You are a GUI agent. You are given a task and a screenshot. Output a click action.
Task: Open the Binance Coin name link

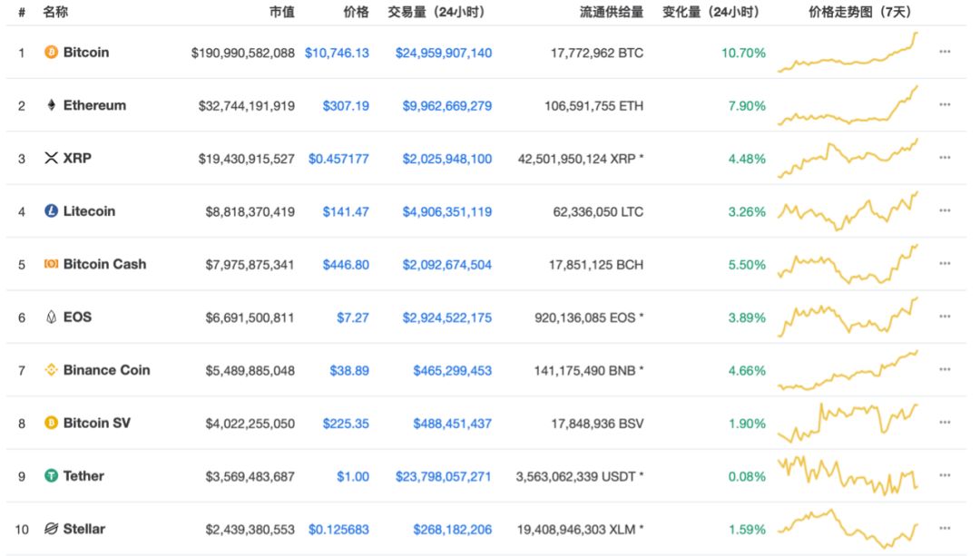point(106,370)
